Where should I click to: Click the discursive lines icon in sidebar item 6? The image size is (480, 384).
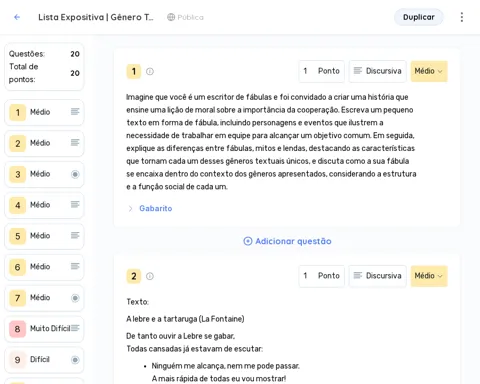(75, 266)
